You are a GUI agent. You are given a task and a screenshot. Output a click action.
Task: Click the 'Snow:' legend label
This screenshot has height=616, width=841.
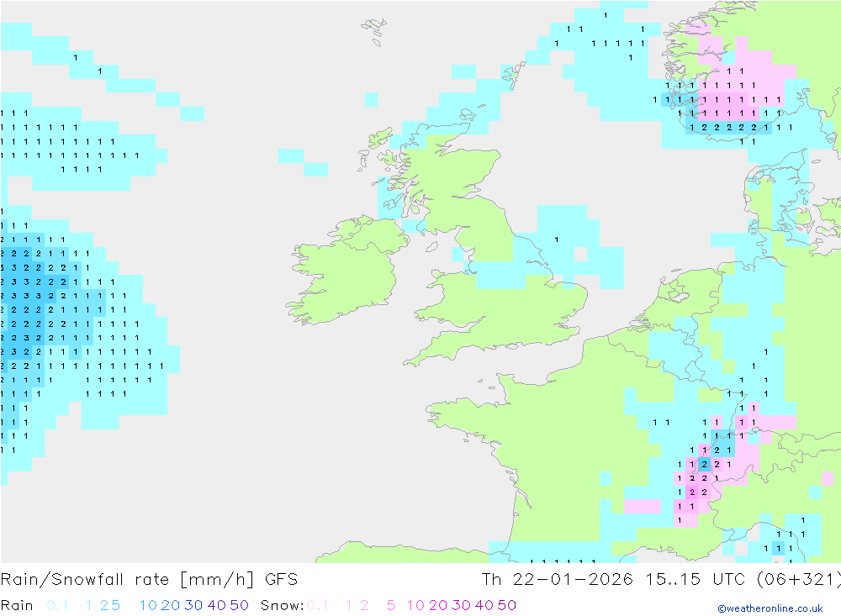(282, 605)
